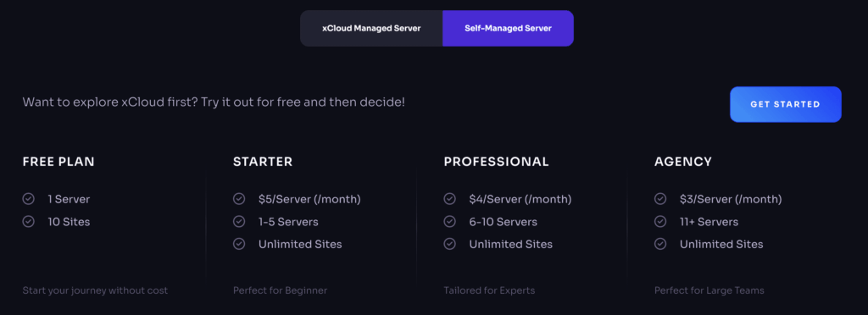868x315 pixels.
Task: Click the GET STARTED button
Action: (786, 104)
